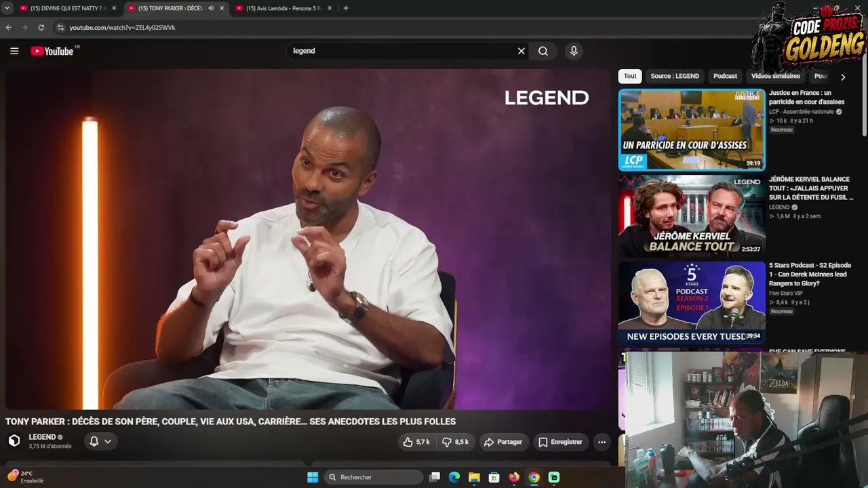This screenshot has width=868, height=488.
Task: Switch to Avis Lambda - Persona 5 tab
Action: pos(283,8)
